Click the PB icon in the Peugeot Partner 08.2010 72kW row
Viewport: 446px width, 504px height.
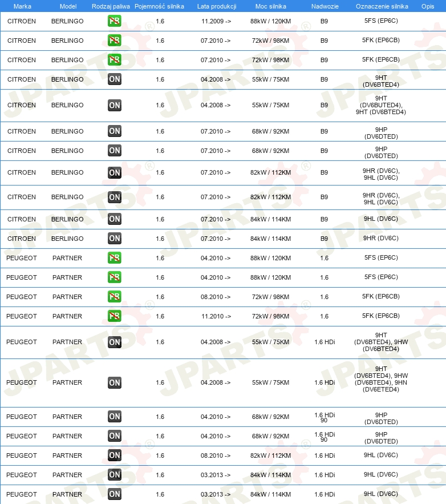114,297
